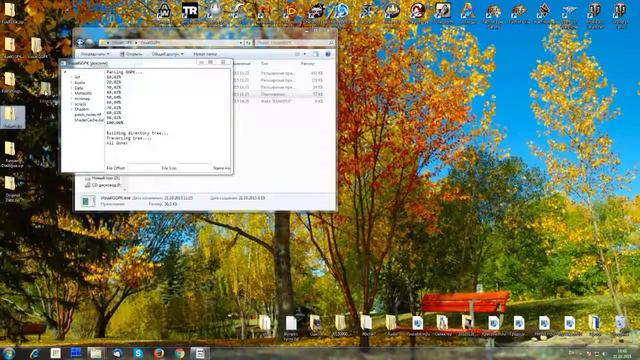This screenshot has width=640, height=360.
Task: Switch to VisualGGPK taskbar button
Action: [x=200, y=353]
